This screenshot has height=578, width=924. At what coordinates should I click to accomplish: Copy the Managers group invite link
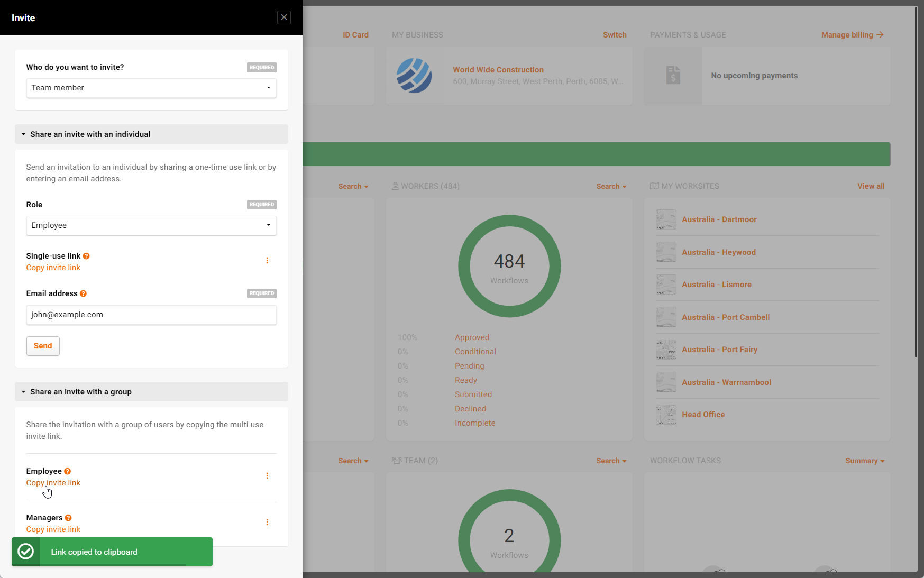pos(53,529)
